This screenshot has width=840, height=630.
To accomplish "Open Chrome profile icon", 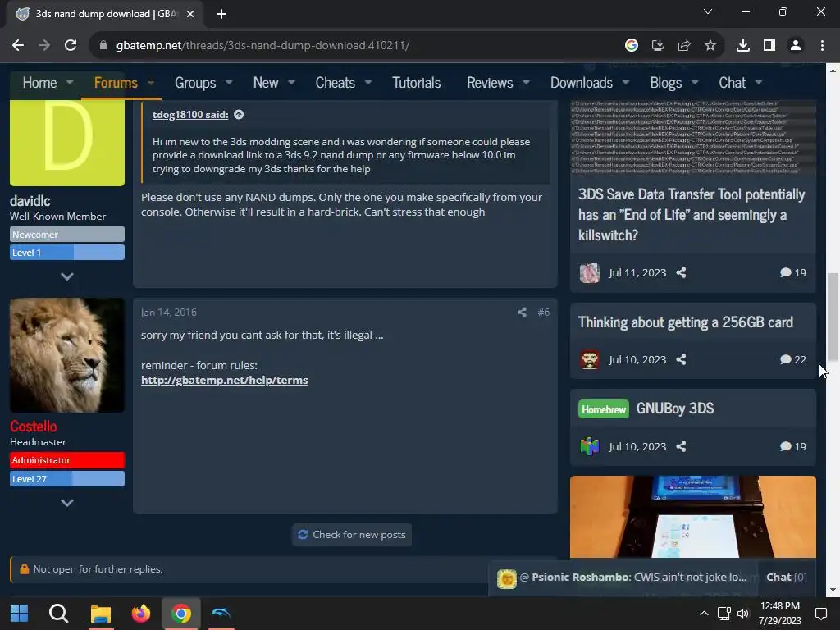I will [x=796, y=46].
